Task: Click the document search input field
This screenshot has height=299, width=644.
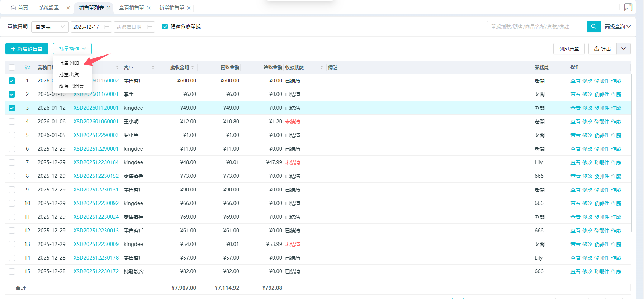Action: point(536,27)
